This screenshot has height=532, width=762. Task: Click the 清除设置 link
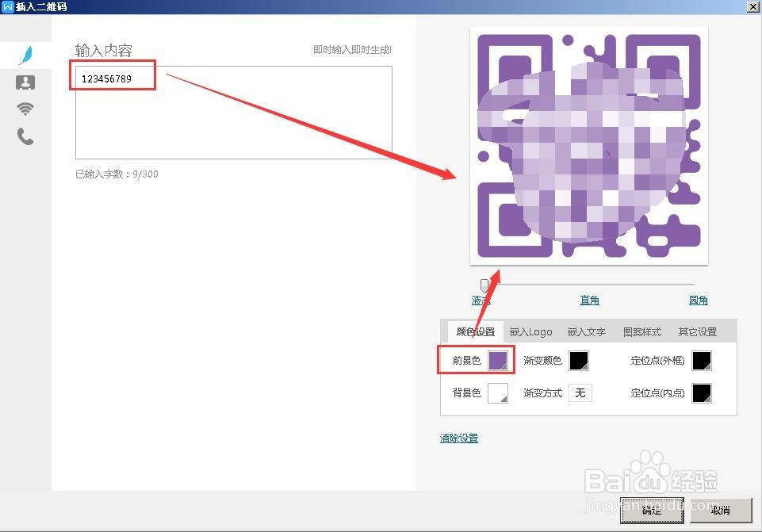coord(458,437)
